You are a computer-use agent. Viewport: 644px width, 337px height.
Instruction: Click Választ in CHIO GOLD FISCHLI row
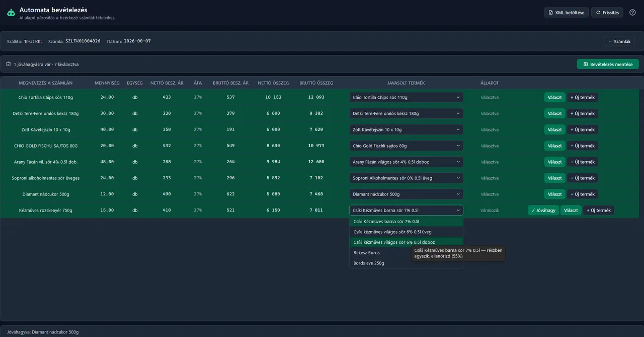(554, 146)
